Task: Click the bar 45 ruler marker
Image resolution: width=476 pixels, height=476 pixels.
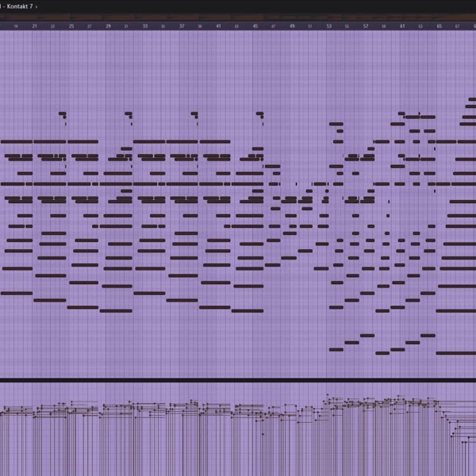Action: point(255,26)
